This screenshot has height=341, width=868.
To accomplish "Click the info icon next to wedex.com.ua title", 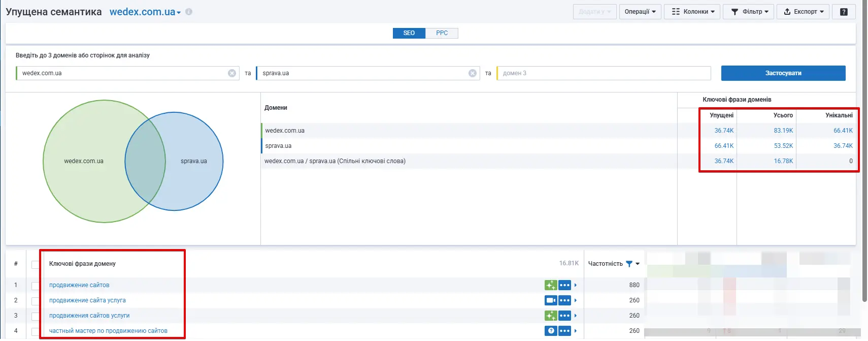I will pyautogui.click(x=189, y=12).
